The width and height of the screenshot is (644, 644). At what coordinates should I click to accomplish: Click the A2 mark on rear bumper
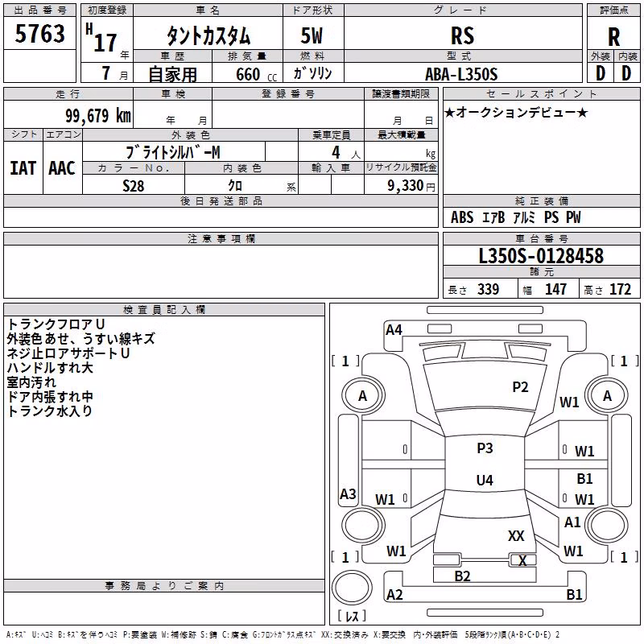(394, 594)
